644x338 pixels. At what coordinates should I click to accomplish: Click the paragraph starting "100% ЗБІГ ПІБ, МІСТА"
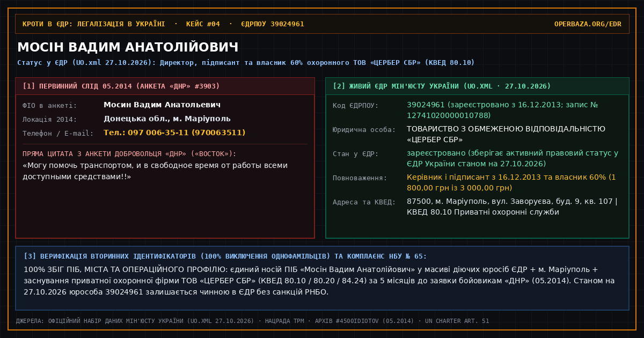pos(319,281)
